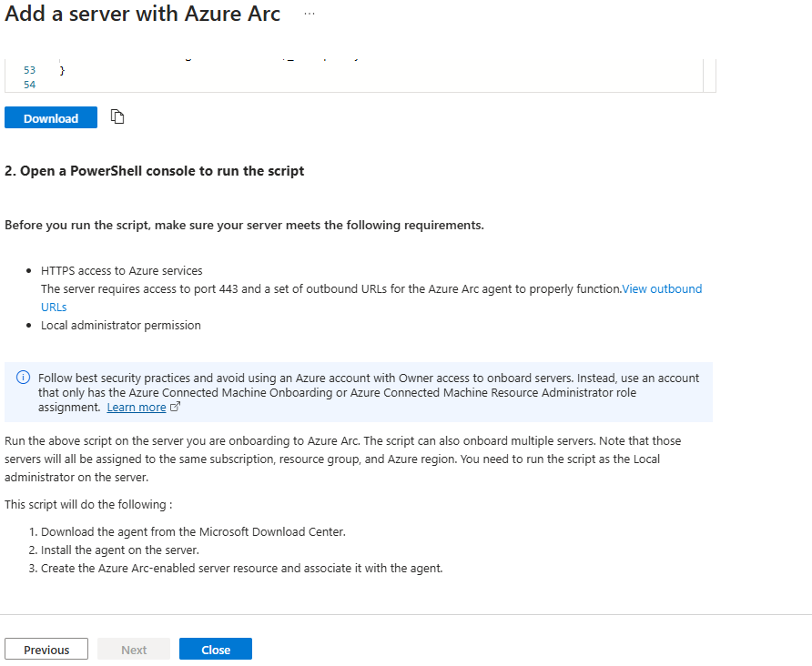Click the copy script to clipboard icon
This screenshot has height=666, width=812.
117,117
